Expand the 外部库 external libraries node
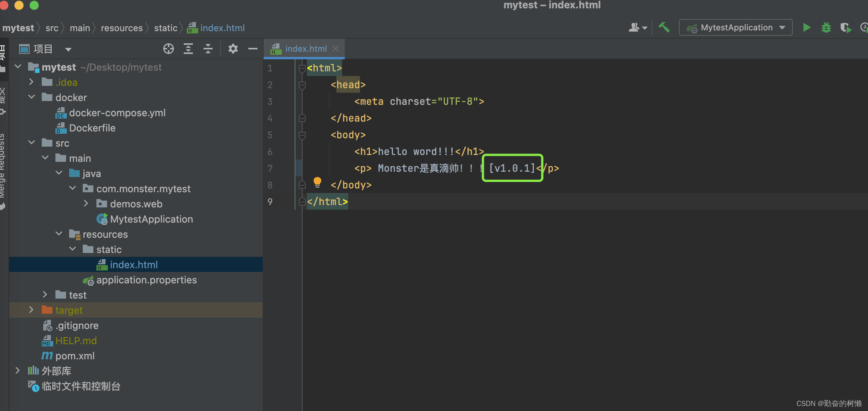This screenshot has height=411, width=868. tap(18, 371)
